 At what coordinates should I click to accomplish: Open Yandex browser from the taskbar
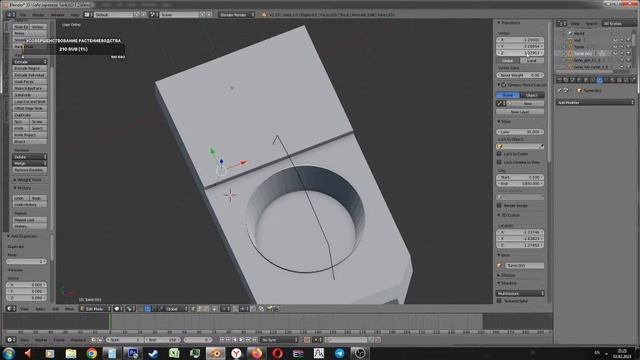236,353
